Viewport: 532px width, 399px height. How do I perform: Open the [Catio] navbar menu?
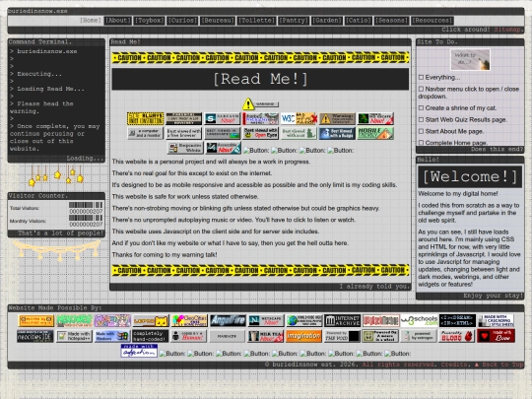pyautogui.click(x=359, y=21)
